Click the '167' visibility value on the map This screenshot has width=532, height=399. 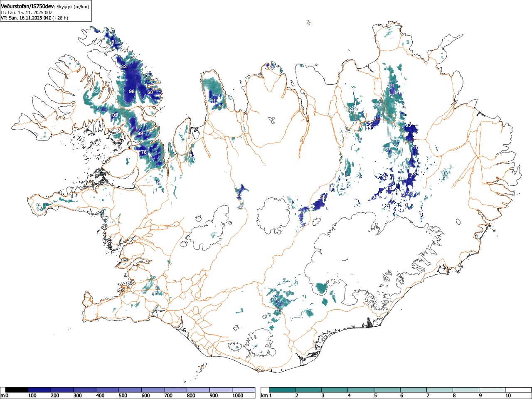click(387, 149)
